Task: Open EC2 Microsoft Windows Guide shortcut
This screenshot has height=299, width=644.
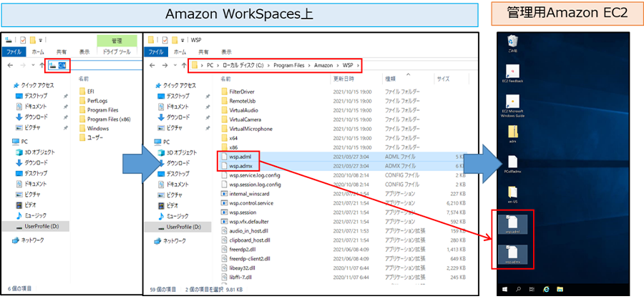Action: [x=512, y=106]
